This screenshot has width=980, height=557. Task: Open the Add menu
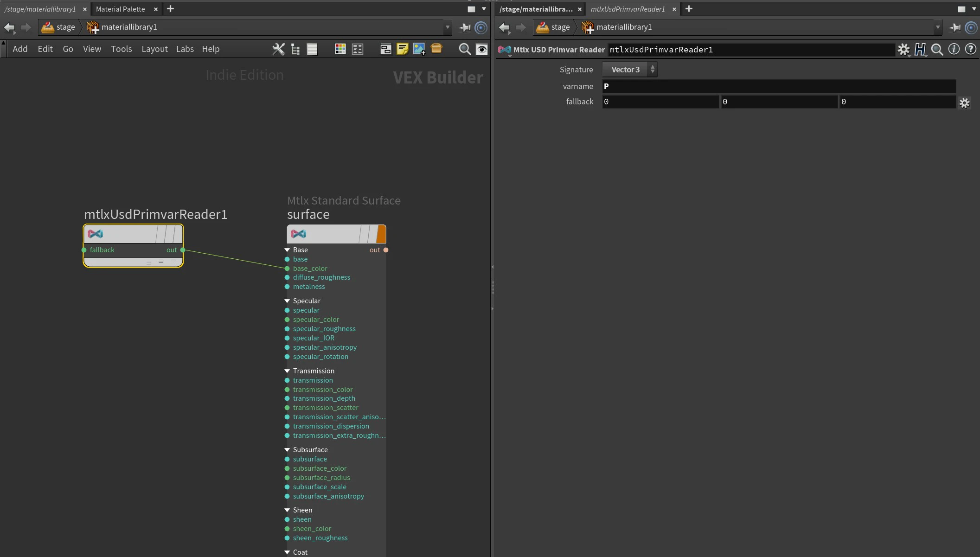(20, 49)
